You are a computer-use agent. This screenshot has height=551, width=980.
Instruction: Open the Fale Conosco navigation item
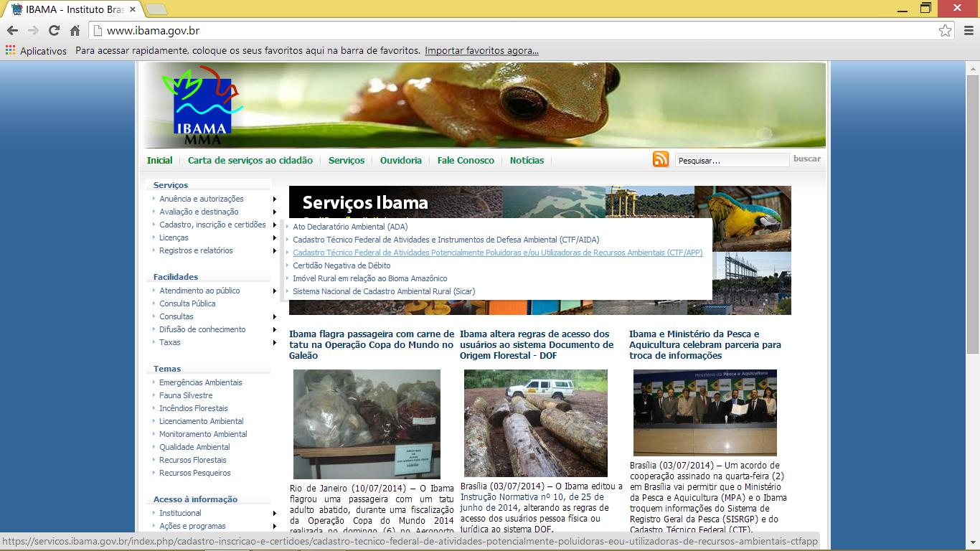[466, 161]
